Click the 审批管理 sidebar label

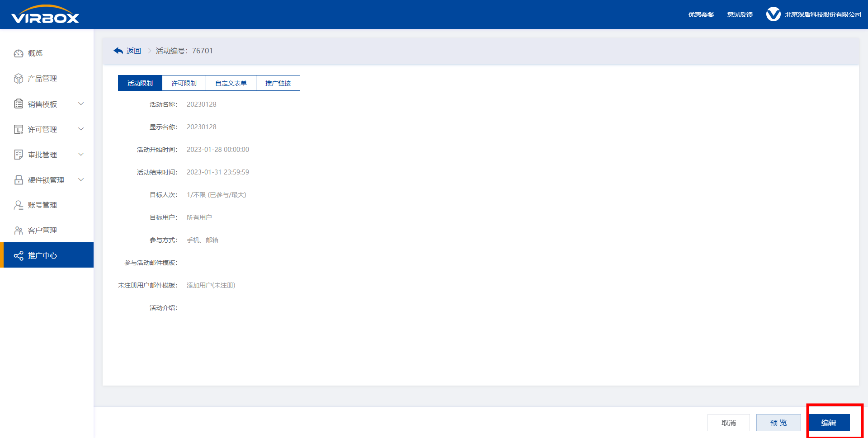click(x=42, y=155)
